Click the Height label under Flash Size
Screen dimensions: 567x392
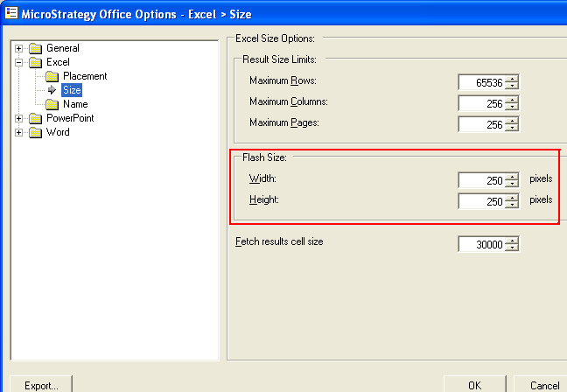tap(264, 199)
